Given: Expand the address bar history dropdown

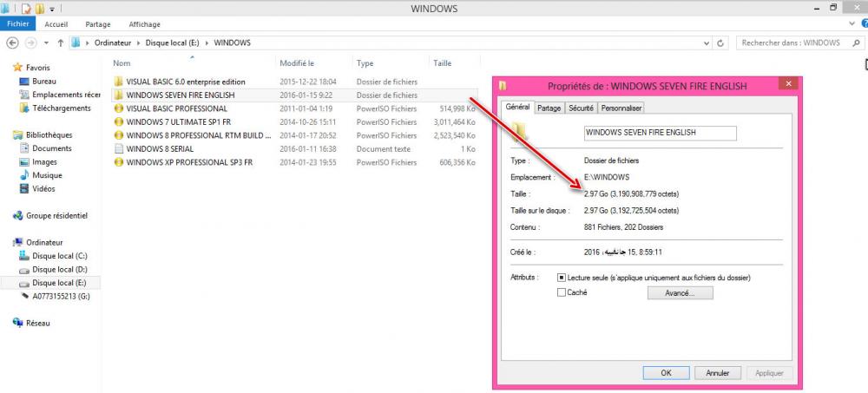Looking at the screenshot, I should click(x=707, y=43).
